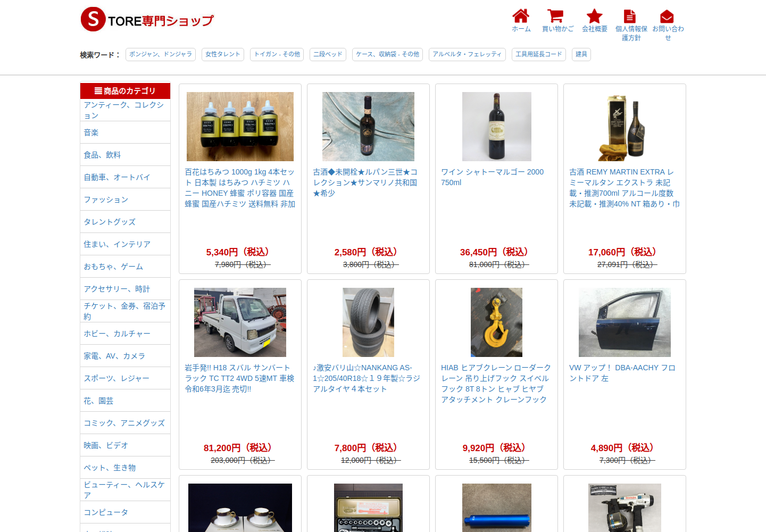Viewport: 766px width, 532px height.
Task: Click product link HIAB ヒアブクレーン
Action: click(x=496, y=384)
